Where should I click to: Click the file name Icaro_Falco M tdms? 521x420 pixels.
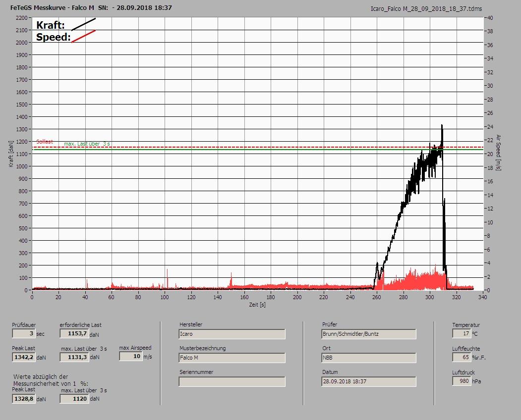(x=426, y=9)
